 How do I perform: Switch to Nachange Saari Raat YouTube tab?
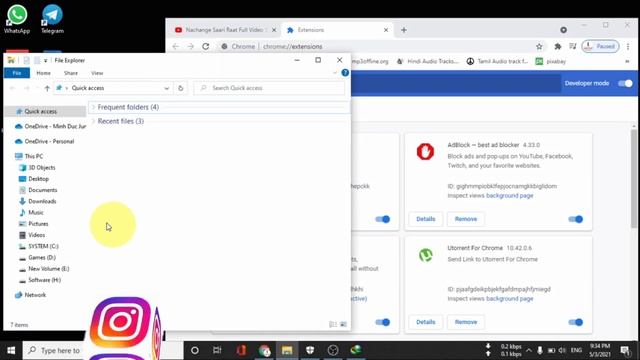pos(224,30)
